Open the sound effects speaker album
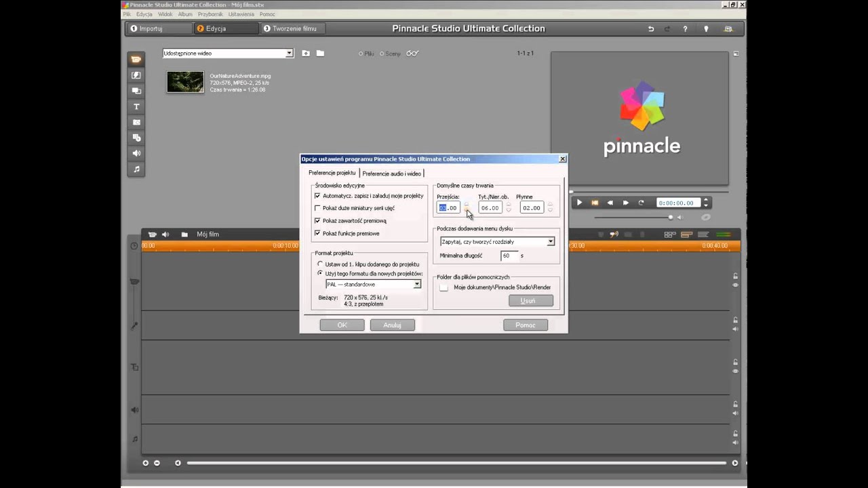Image resolution: width=868 pixels, height=488 pixels. click(x=136, y=153)
